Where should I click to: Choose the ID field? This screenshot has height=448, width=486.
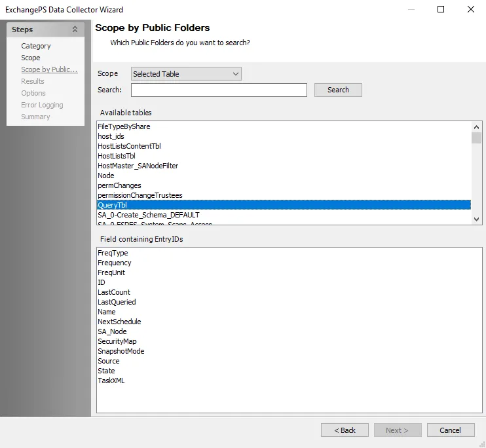click(x=290, y=282)
